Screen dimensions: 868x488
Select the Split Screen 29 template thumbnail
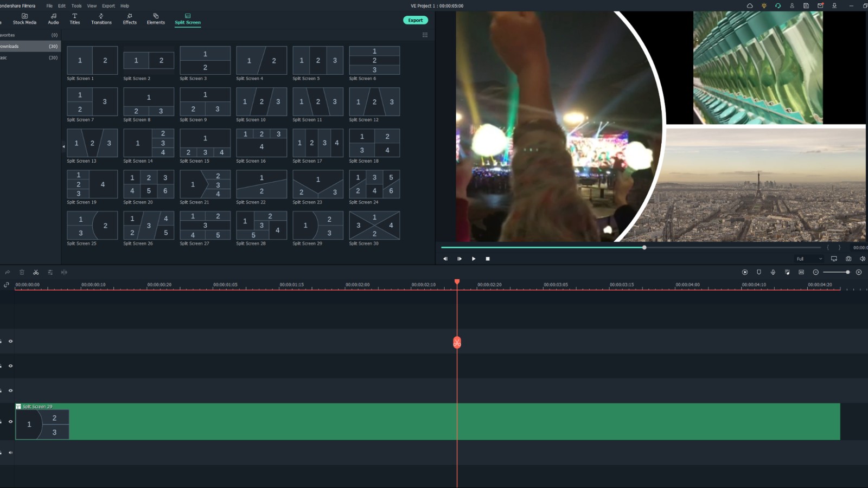[x=318, y=225]
